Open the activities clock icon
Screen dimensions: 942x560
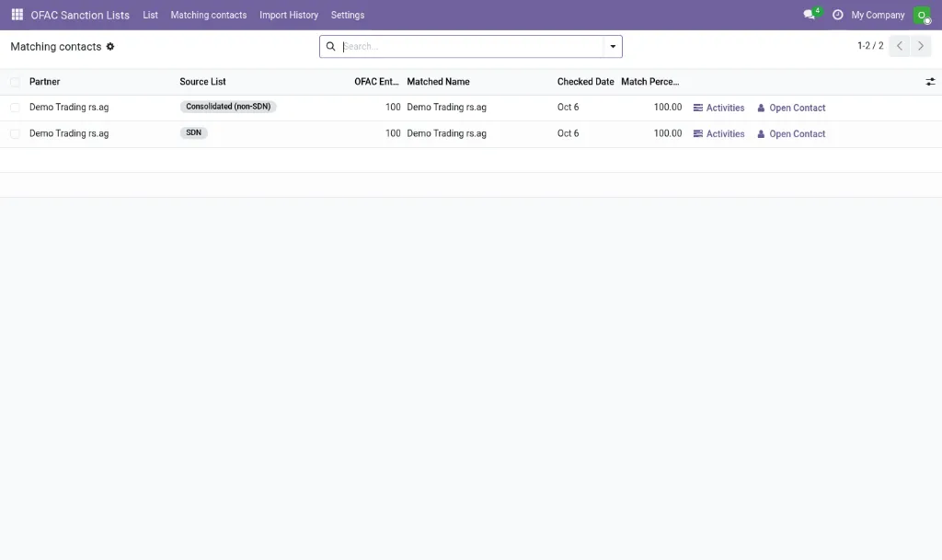(x=837, y=15)
